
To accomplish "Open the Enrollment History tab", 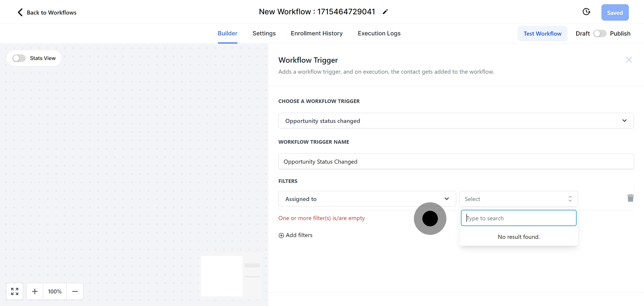I will 316,33.
